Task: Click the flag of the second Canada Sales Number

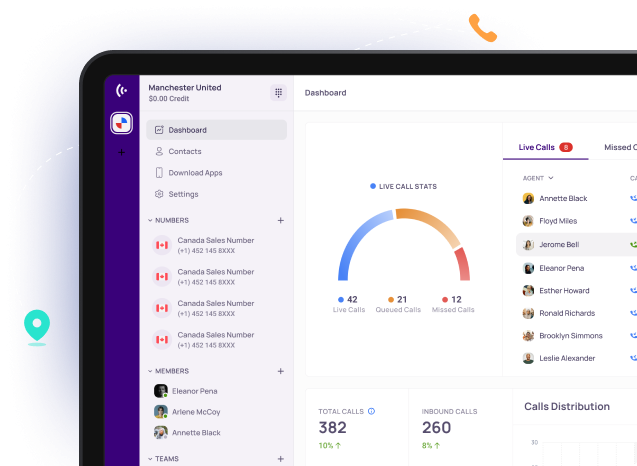Action: 162,277
